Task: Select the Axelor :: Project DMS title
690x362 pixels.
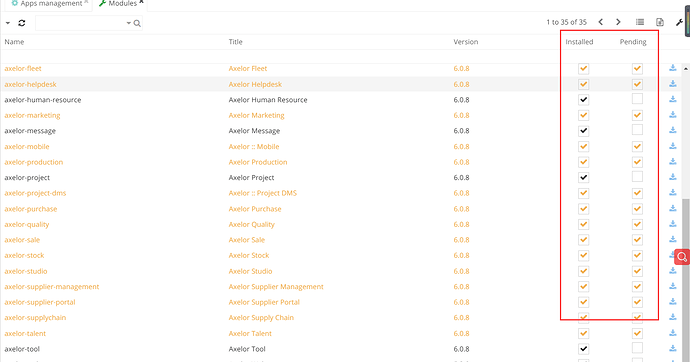Action: pyautogui.click(x=262, y=193)
